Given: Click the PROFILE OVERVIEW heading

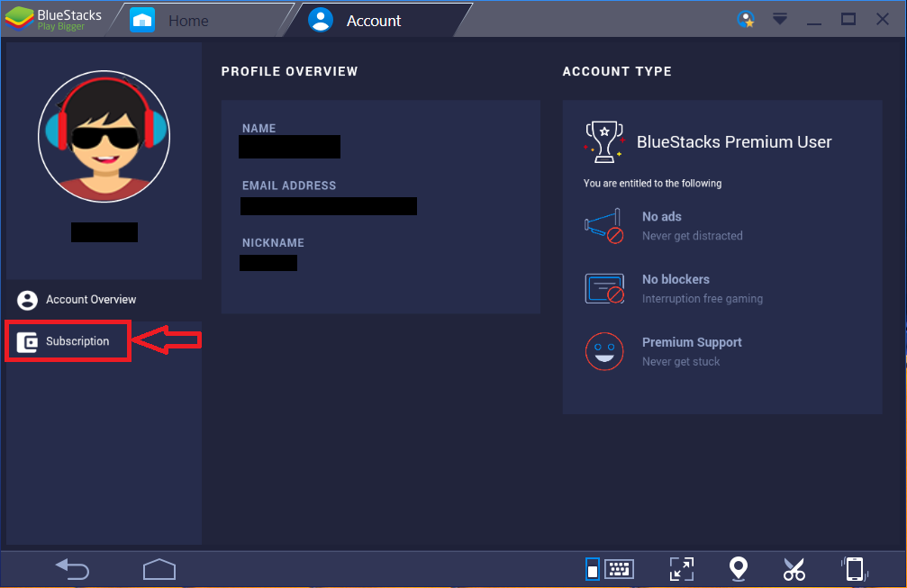Looking at the screenshot, I should click(290, 72).
